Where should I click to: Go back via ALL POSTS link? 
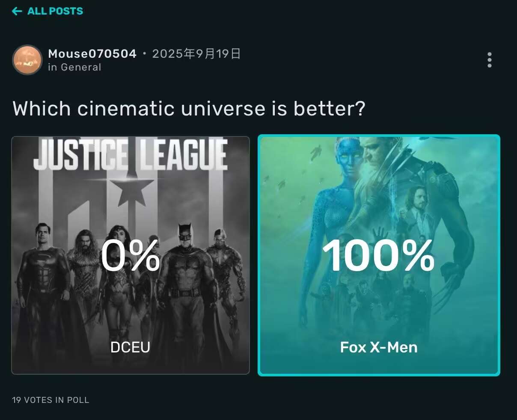tap(55, 12)
